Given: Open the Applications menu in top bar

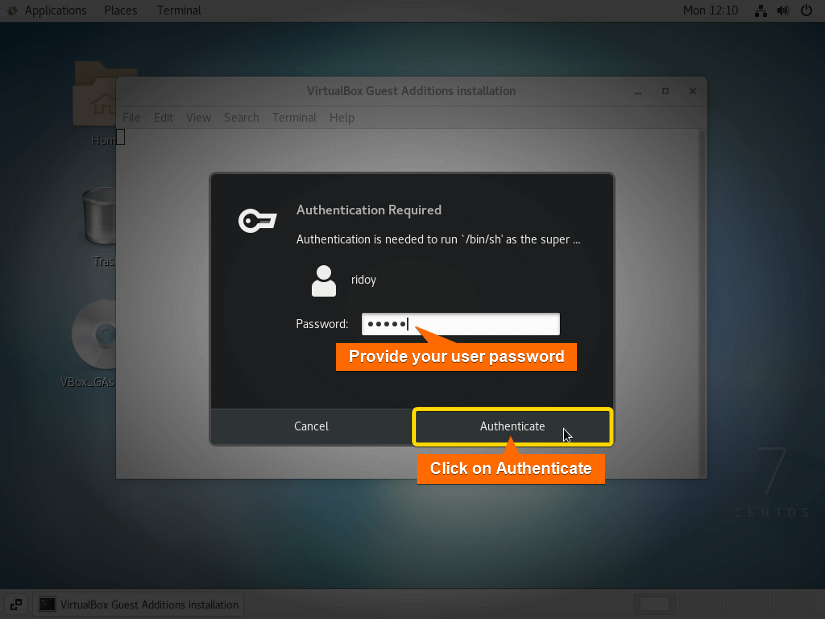Looking at the screenshot, I should (55, 11).
